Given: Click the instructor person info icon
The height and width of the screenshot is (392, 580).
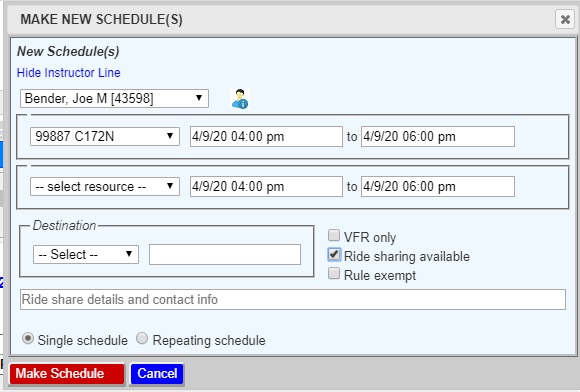Looking at the screenshot, I should click(x=240, y=99).
